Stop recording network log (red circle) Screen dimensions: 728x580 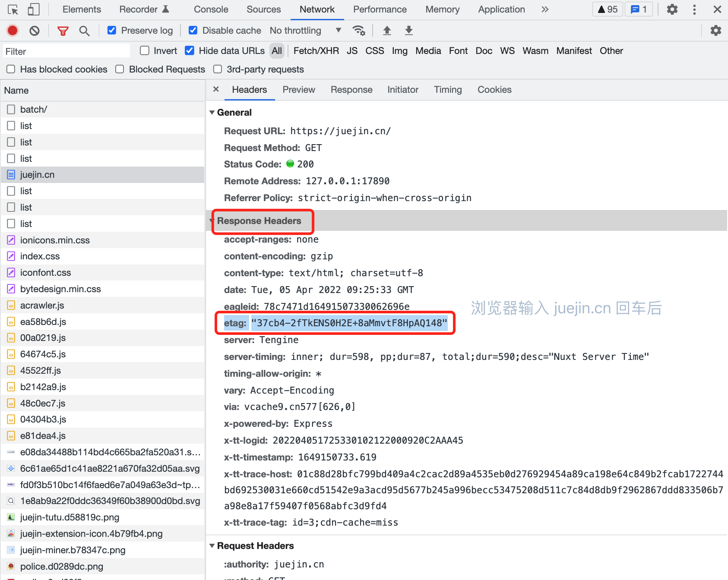[x=13, y=30]
